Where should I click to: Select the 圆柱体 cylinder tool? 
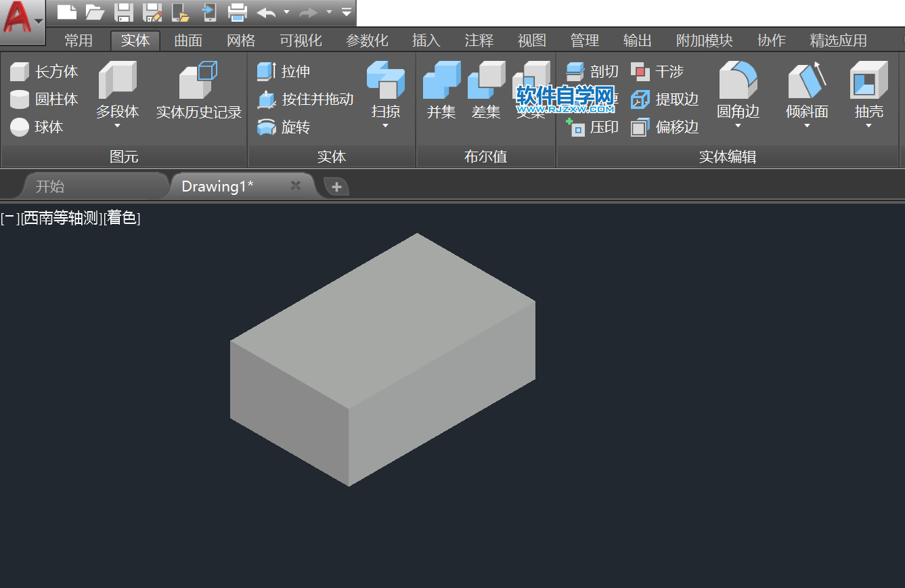click(x=44, y=99)
